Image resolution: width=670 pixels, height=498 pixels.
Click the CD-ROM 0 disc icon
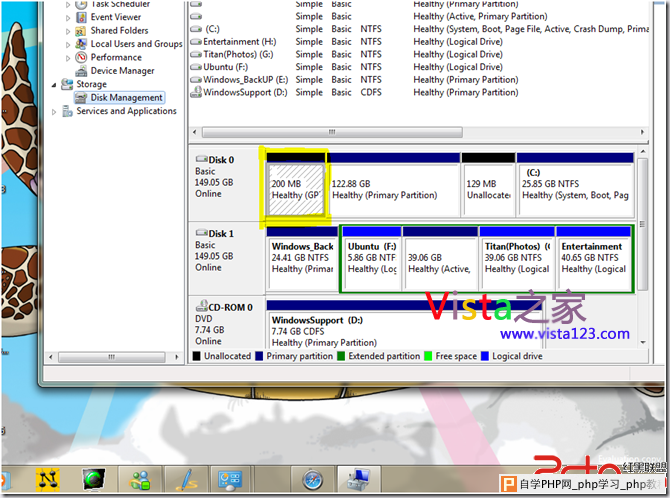pos(201,306)
